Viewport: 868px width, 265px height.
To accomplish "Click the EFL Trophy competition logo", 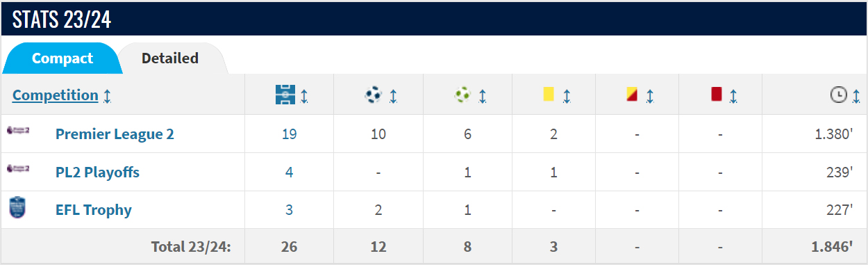I will (x=17, y=209).
